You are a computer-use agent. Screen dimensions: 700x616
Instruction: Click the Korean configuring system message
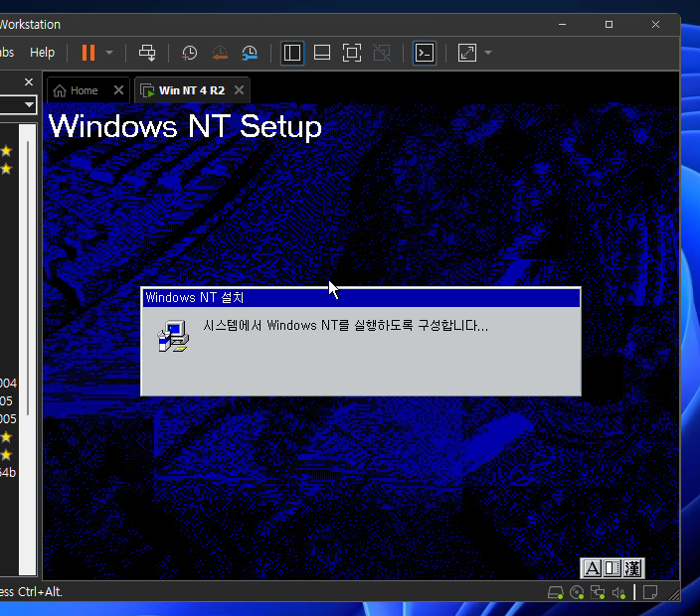(346, 325)
